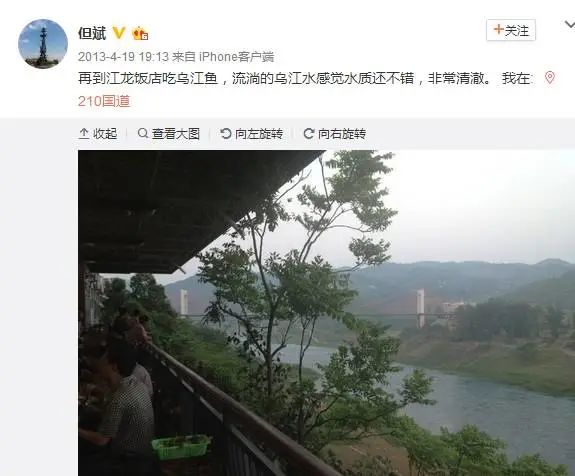This screenshot has width=575, height=476.
Task: Click the magnifier icon for 查看大图
Action: [x=143, y=133]
